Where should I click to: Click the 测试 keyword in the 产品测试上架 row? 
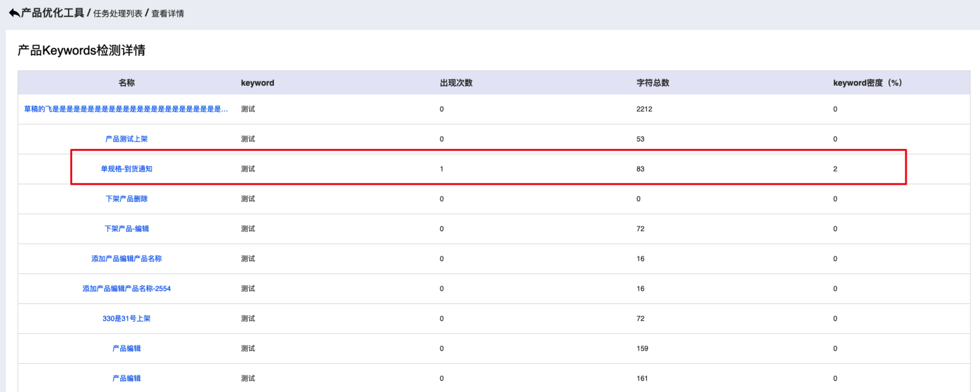point(248,139)
